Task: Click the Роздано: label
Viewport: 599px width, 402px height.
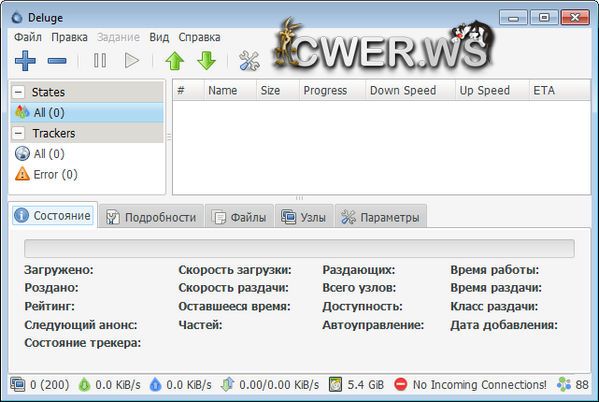Action: [x=52, y=288]
